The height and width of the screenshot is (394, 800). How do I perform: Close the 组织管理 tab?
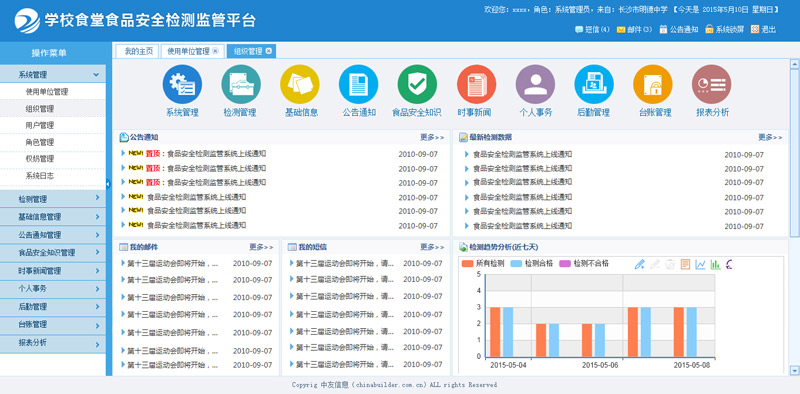coord(268,51)
